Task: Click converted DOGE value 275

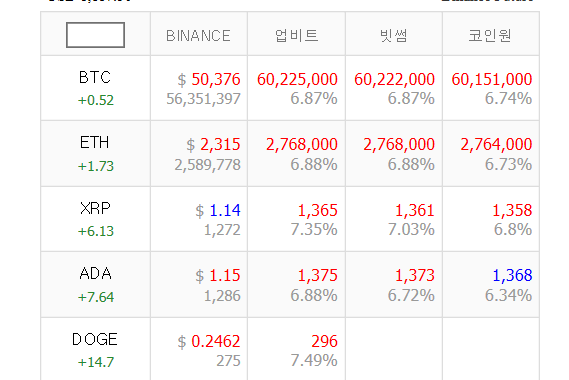Action: pos(228,361)
